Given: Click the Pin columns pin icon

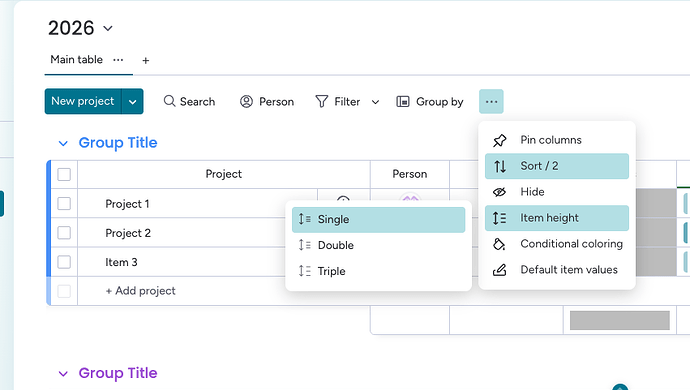Looking at the screenshot, I should 499,140.
